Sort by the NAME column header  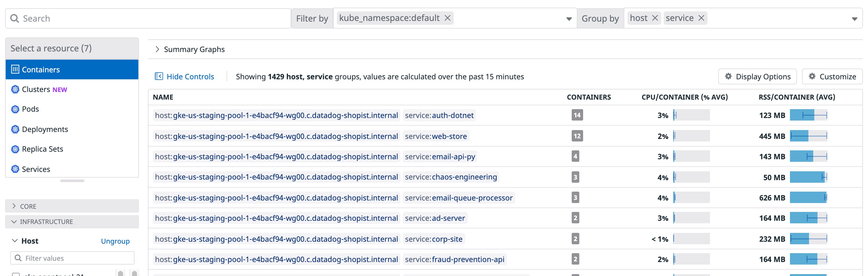(163, 97)
